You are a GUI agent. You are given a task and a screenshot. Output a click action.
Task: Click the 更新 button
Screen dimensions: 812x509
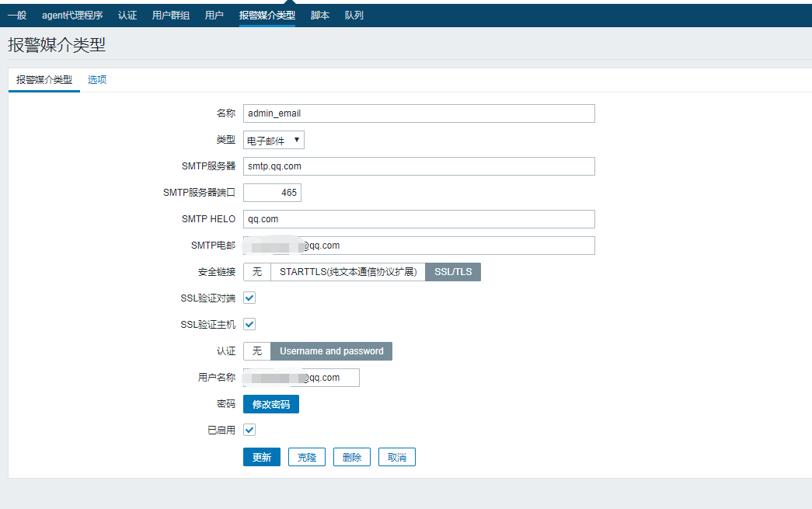pyautogui.click(x=262, y=457)
